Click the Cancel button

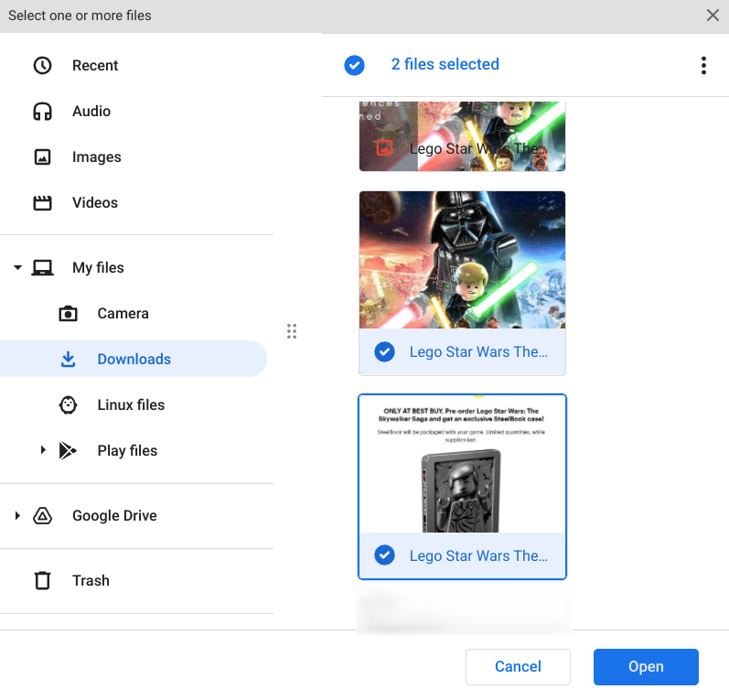point(518,666)
